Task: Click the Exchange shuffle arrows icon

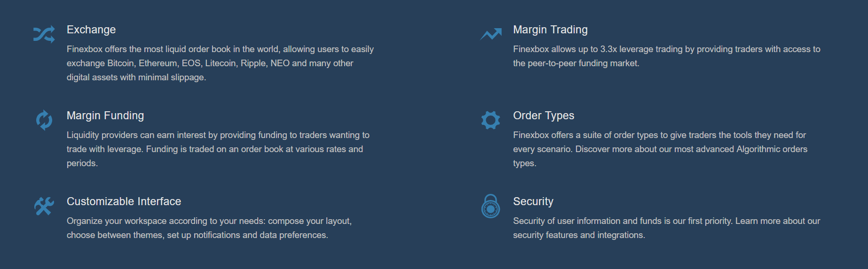Action: click(44, 34)
